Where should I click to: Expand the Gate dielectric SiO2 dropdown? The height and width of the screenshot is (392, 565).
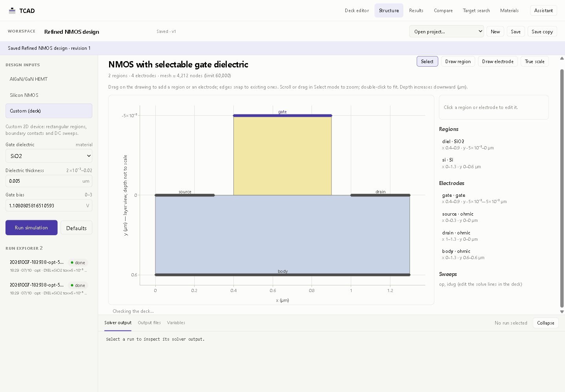(49, 156)
